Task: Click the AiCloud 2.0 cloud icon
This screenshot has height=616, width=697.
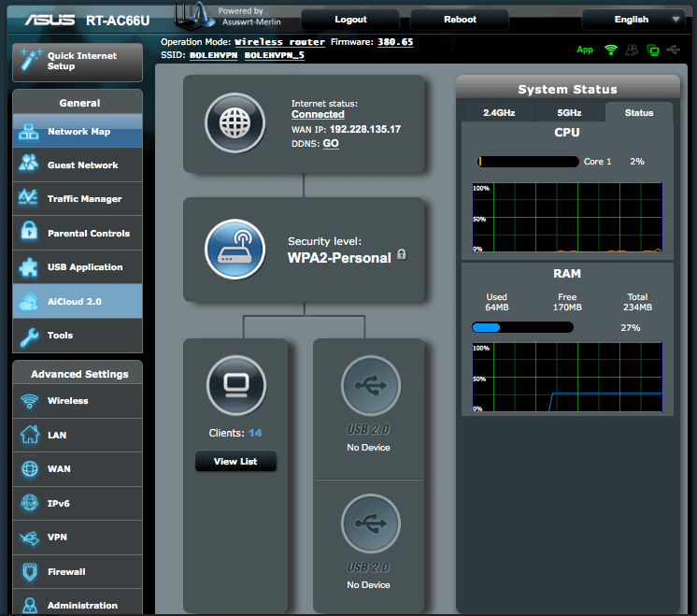Action: [28, 302]
